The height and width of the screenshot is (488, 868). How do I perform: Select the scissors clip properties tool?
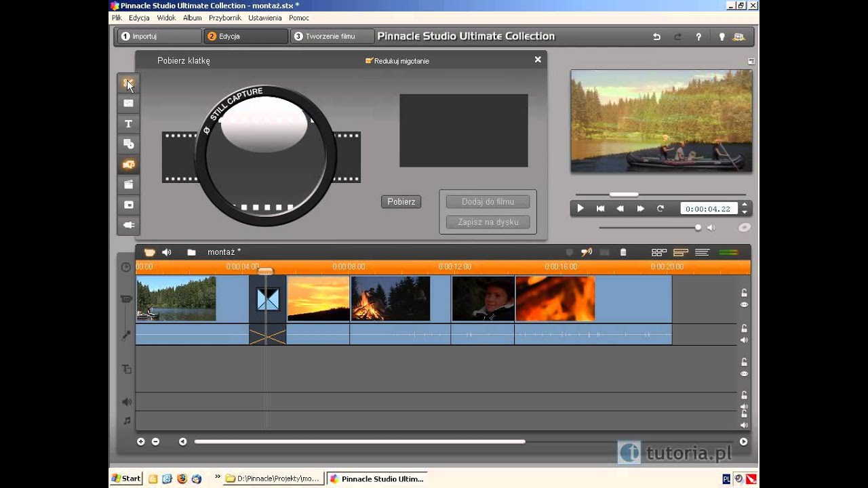(128, 83)
